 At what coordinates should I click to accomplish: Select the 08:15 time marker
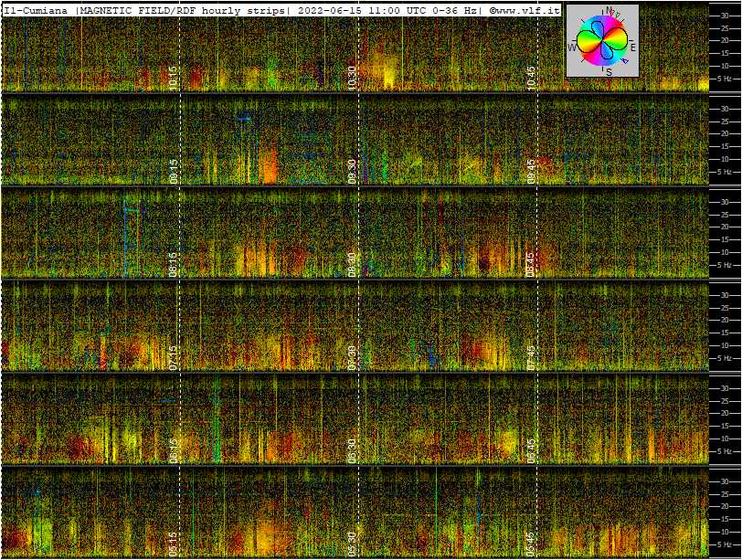(x=174, y=264)
